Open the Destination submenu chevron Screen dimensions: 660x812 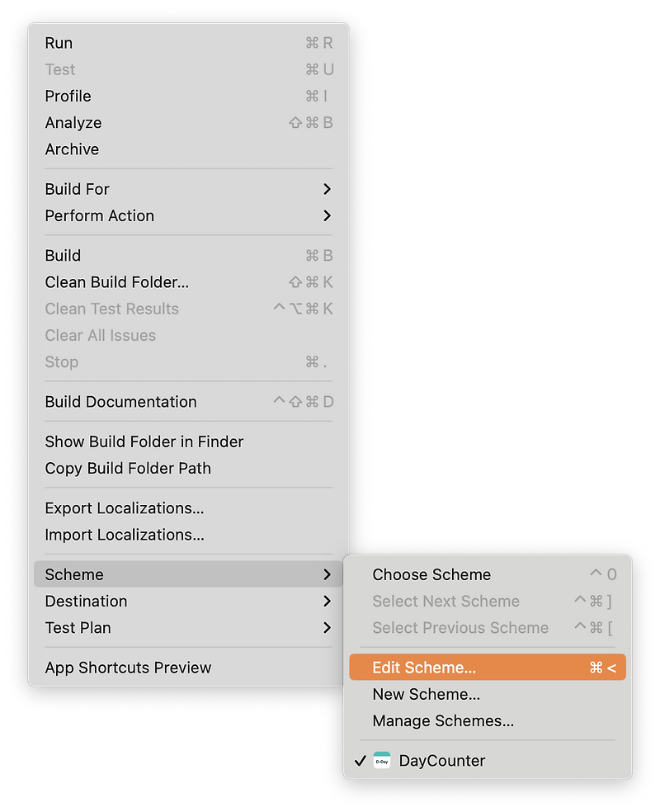(x=327, y=602)
